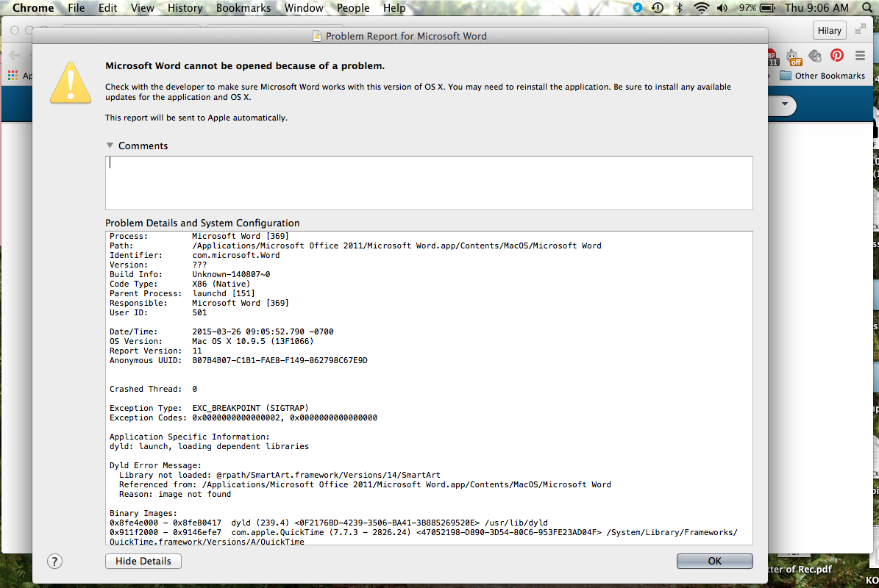Open the Chrome hamburger menu
The width and height of the screenshot is (879, 588).
pyautogui.click(x=860, y=55)
